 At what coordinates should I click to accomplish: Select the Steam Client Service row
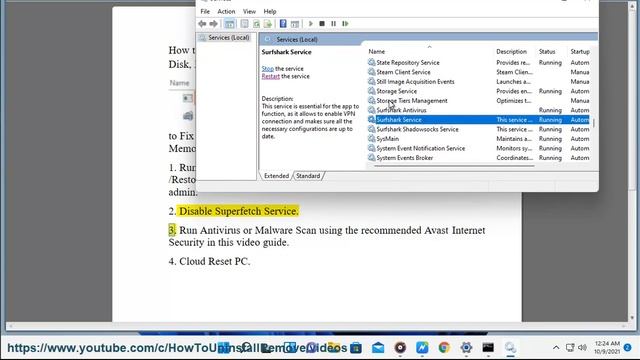click(478, 72)
